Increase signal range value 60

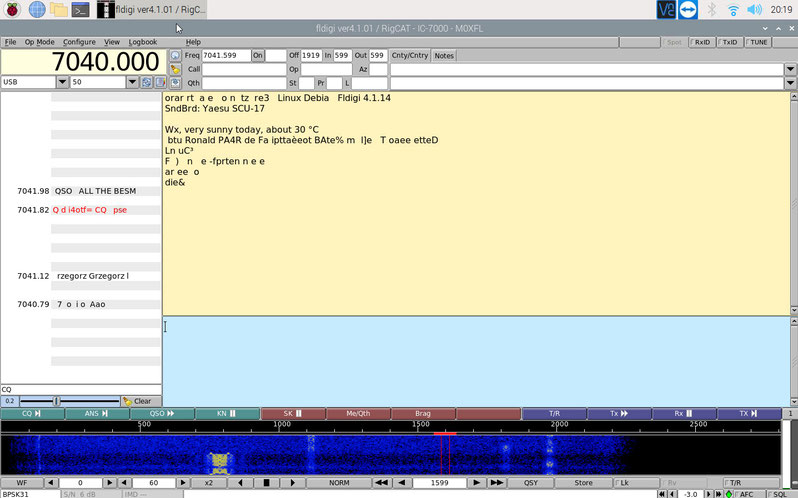point(183,483)
